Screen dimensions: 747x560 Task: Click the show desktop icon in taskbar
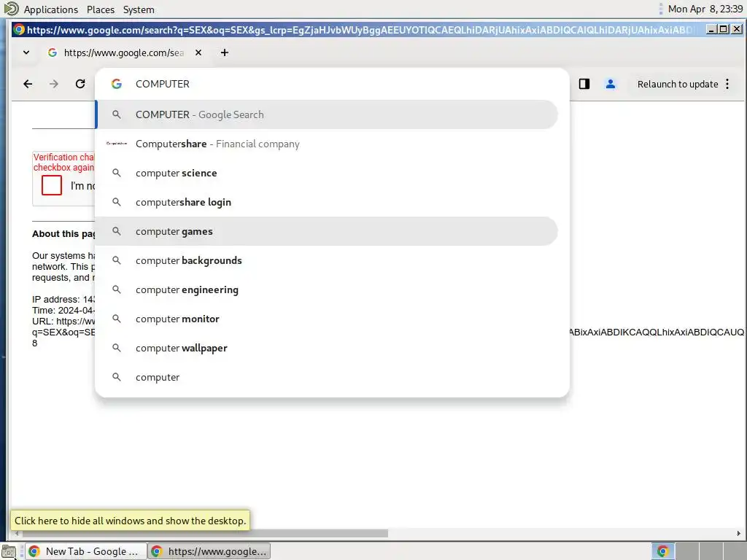pos(9,551)
